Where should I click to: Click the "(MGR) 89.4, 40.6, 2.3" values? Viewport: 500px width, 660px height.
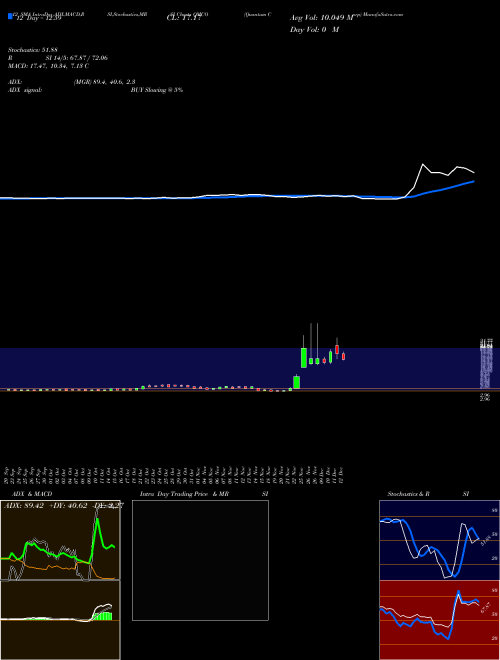[104, 82]
